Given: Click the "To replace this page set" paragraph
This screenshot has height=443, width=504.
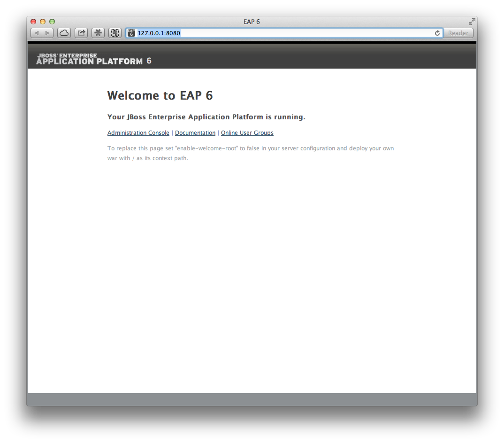Looking at the screenshot, I should (251, 153).
